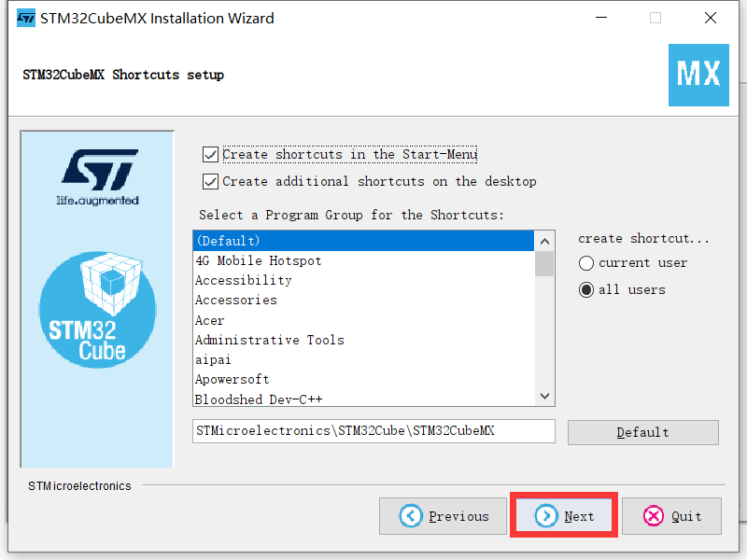Minimize the installation wizard window
The height and width of the screenshot is (560, 747).
[601, 18]
